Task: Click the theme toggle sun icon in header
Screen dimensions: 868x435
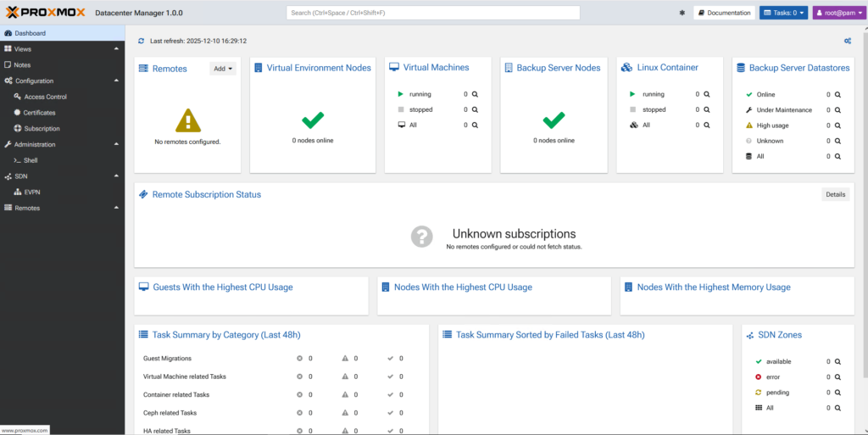Action: pos(682,13)
